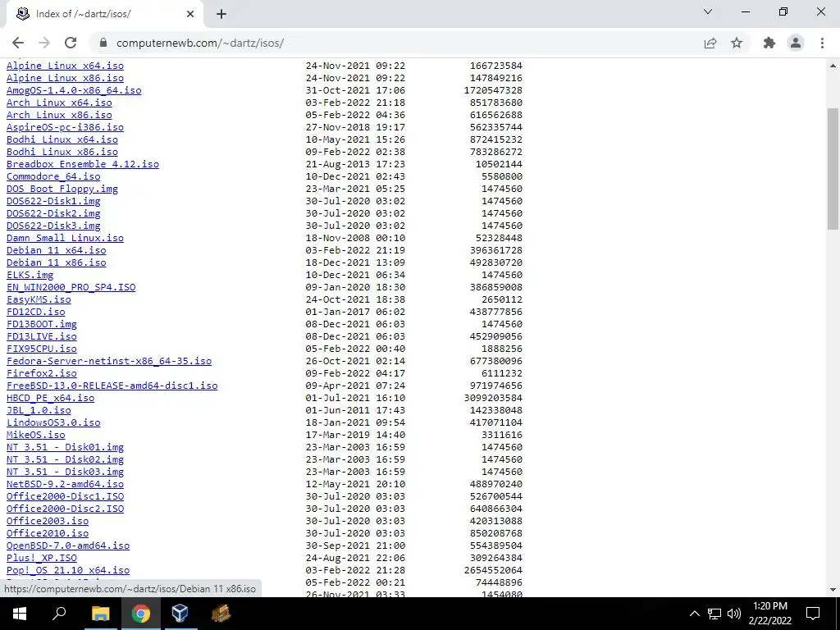Click the vertical scrollbar thumb

pos(833,168)
